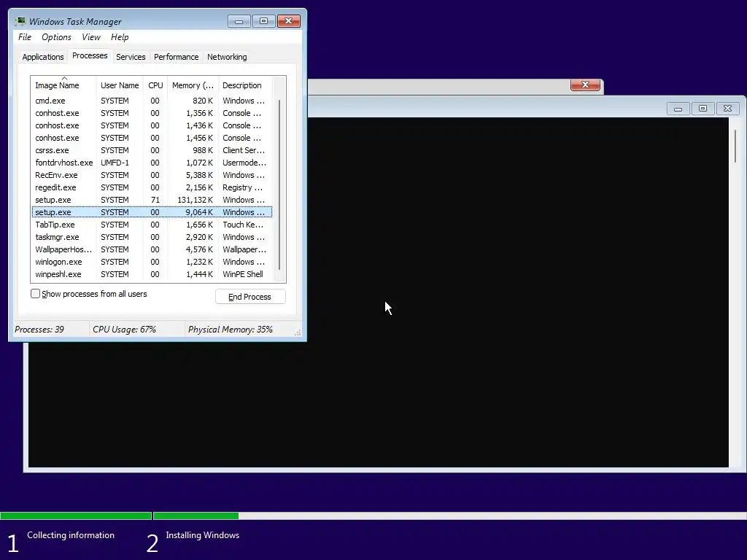Select the fontdrvhost.exe process
747x560 pixels.
click(152, 163)
